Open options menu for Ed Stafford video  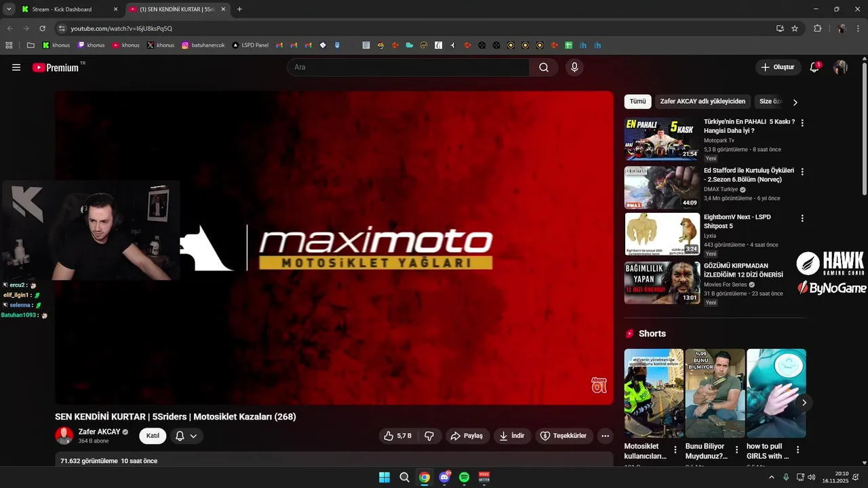(x=802, y=172)
